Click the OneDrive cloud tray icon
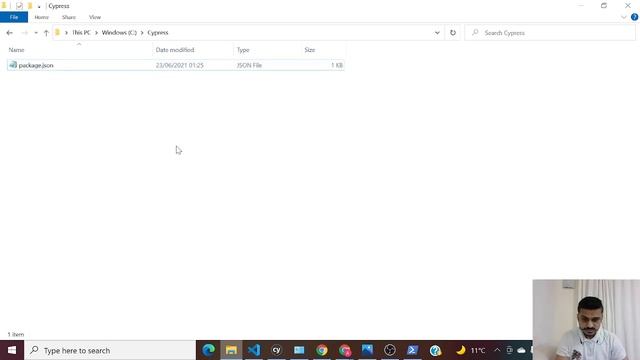The height and width of the screenshot is (360, 640). coord(521,350)
